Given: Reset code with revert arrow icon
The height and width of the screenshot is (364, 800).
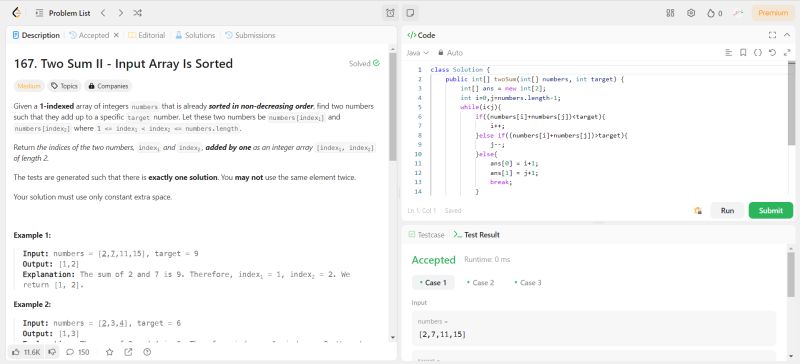Looking at the screenshot, I should (x=772, y=53).
